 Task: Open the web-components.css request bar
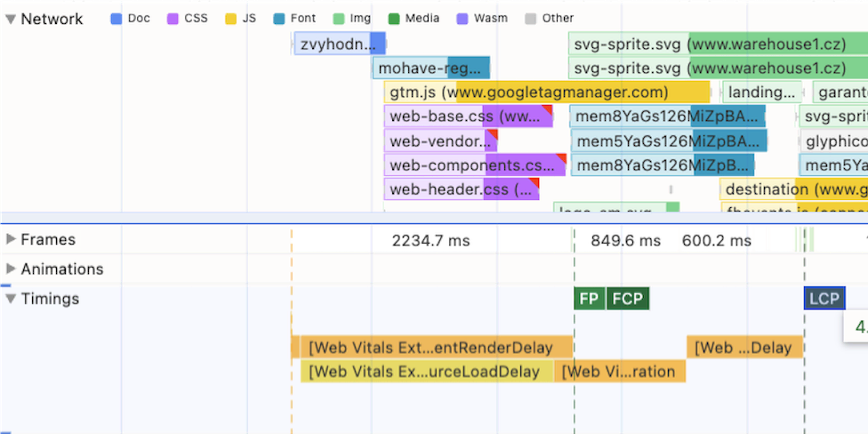tap(475, 165)
